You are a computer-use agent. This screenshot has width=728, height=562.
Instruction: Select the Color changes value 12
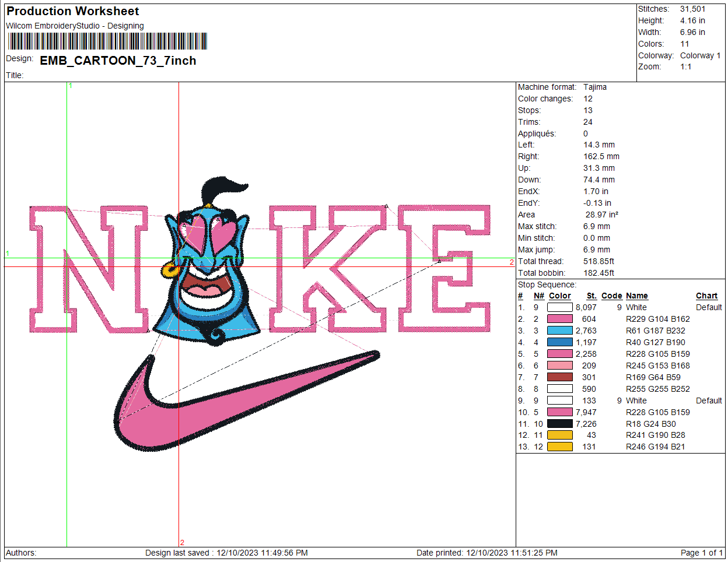tap(588, 99)
